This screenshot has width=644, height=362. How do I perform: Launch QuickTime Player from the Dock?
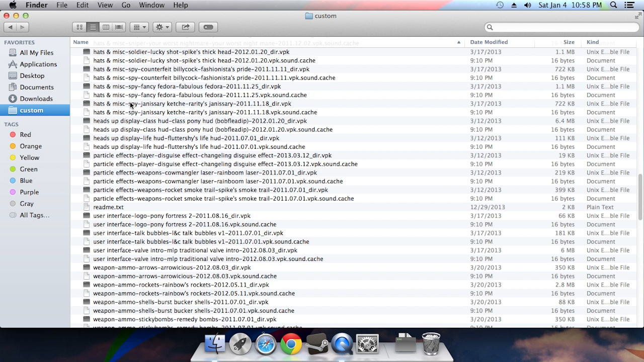[342, 344]
